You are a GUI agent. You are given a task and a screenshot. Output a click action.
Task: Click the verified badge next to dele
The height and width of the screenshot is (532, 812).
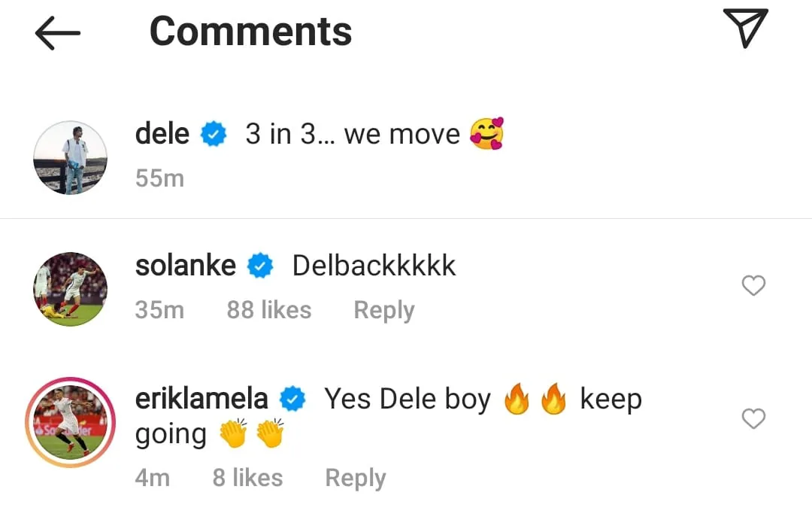tap(214, 135)
